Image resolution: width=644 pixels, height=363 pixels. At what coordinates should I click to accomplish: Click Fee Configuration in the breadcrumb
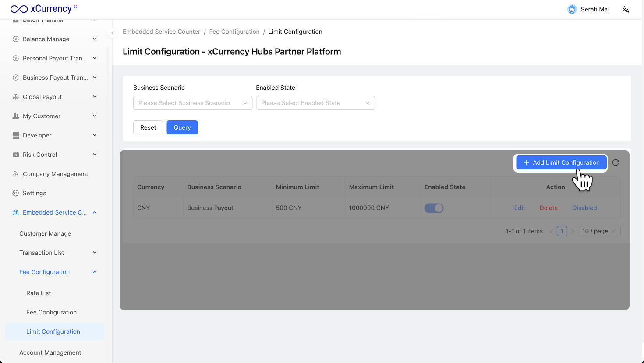[234, 32]
